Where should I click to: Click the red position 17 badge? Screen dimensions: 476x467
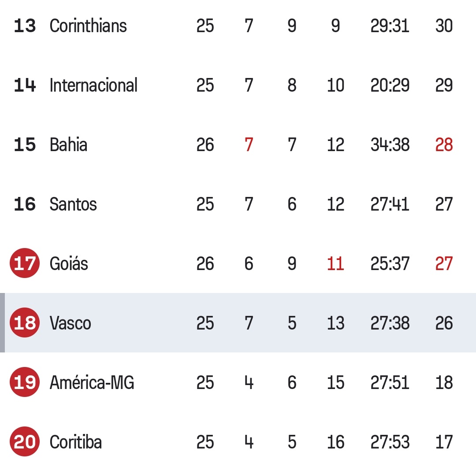[x=25, y=263]
